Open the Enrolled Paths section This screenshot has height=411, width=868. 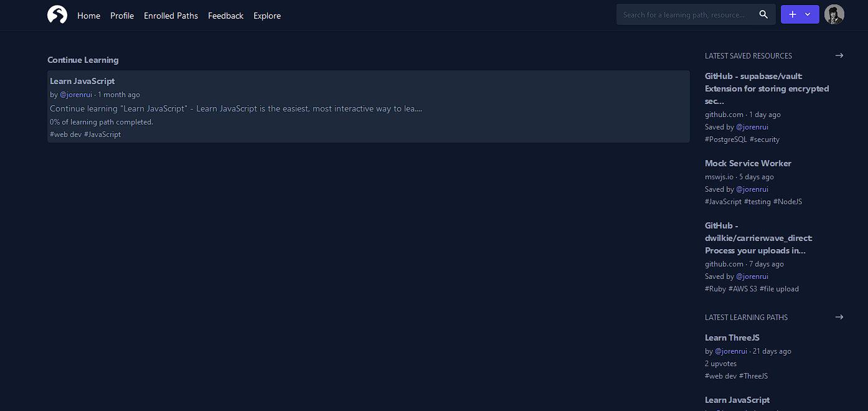171,16
